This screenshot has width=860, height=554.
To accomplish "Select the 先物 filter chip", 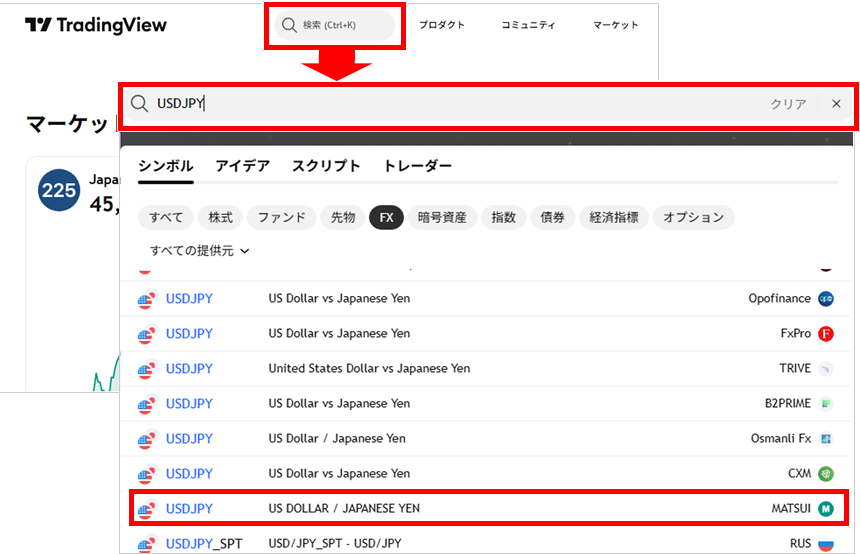I will tap(343, 217).
